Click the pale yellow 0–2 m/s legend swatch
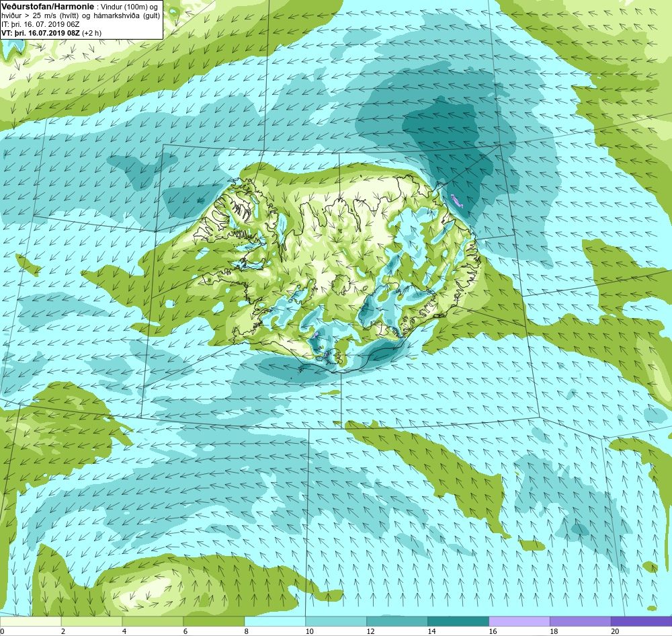The width and height of the screenshot is (672, 636). [30, 621]
